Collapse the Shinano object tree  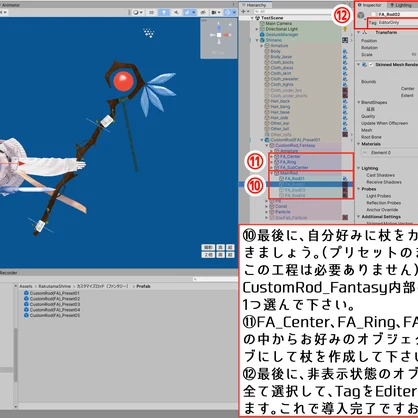click(x=257, y=40)
